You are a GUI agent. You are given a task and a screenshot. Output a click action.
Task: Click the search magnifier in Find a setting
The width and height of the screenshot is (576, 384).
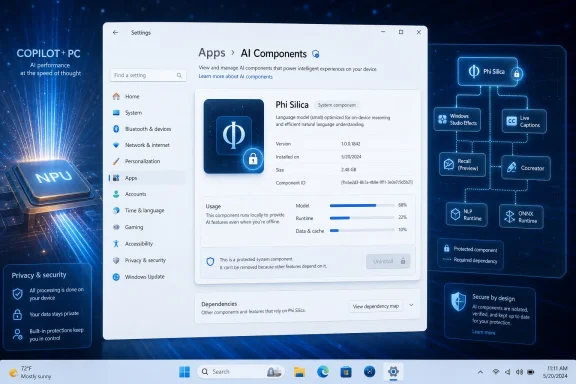[179, 75]
